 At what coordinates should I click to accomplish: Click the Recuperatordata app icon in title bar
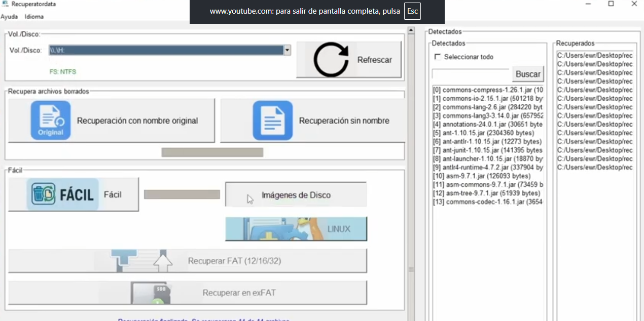(x=5, y=4)
